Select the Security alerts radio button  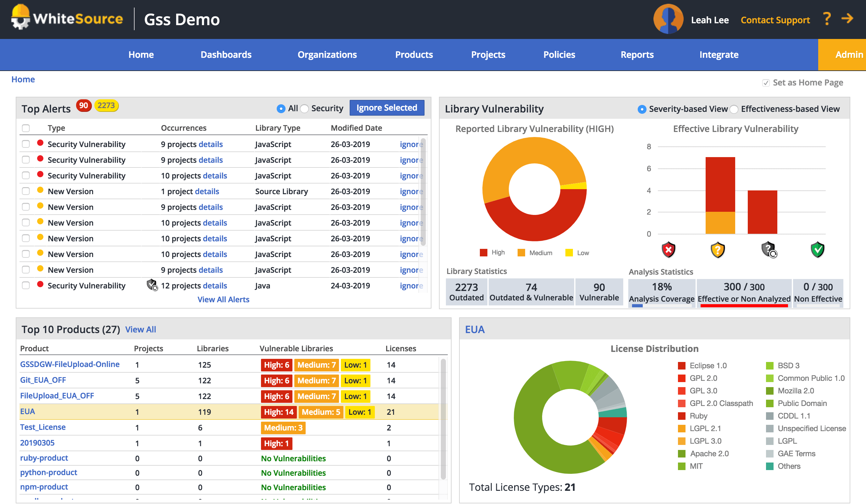[x=304, y=108]
